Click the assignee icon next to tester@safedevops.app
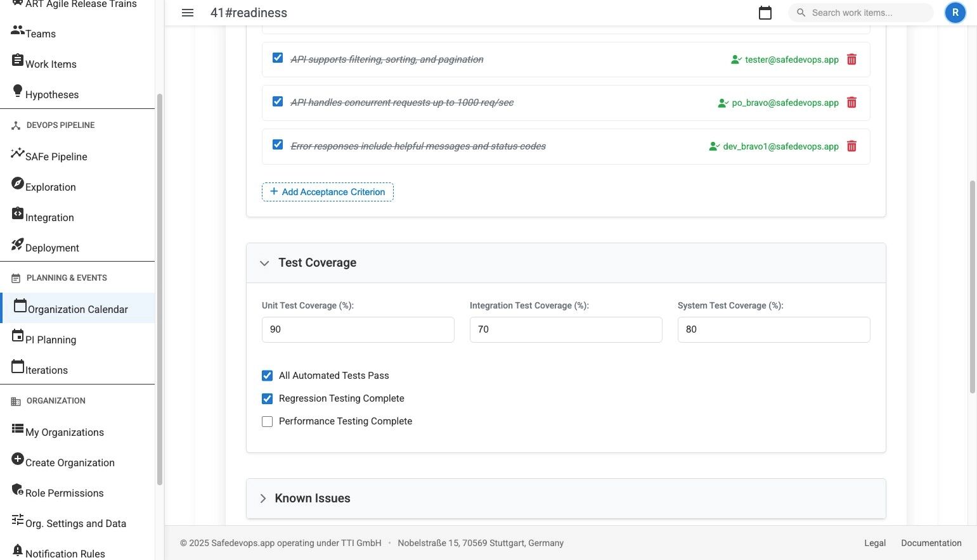Viewport: 977px width, 560px height. (x=736, y=59)
